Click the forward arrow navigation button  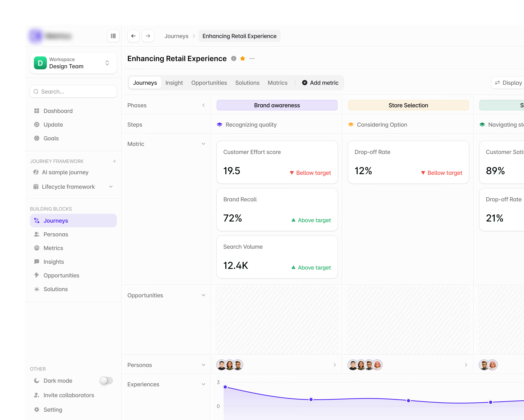tap(148, 36)
